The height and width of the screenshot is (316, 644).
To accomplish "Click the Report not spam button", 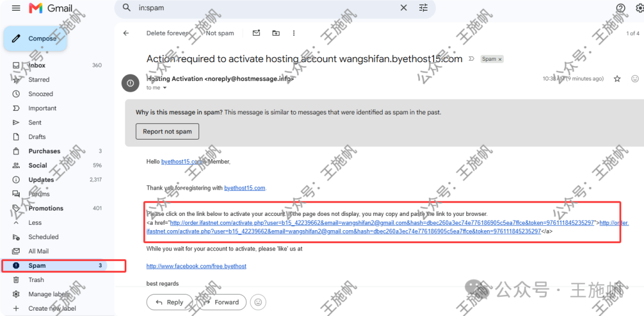I will [168, 132].
